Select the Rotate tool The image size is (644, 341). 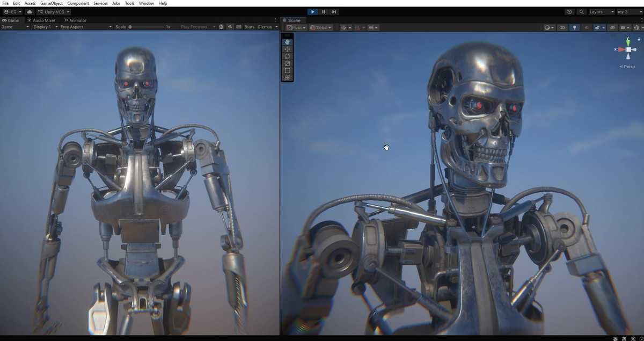287,56
